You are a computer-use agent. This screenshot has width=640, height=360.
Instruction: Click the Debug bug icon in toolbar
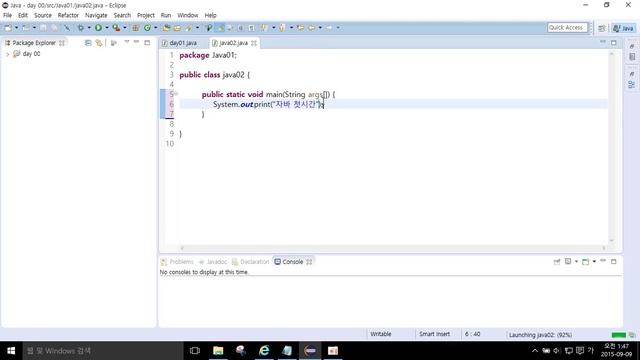[80, 28]
